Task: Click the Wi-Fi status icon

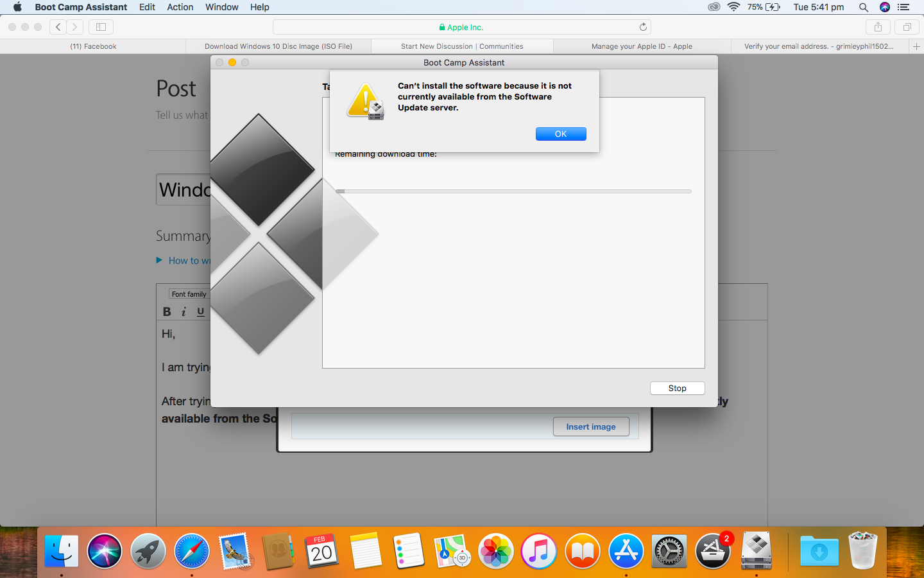Action: click(x=733, y=7)
